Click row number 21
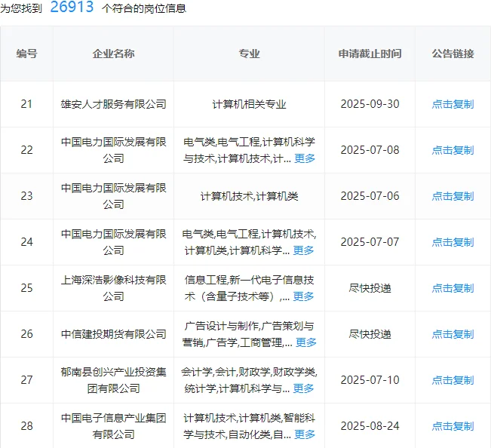The image size is (491, 448). point(26,104)
